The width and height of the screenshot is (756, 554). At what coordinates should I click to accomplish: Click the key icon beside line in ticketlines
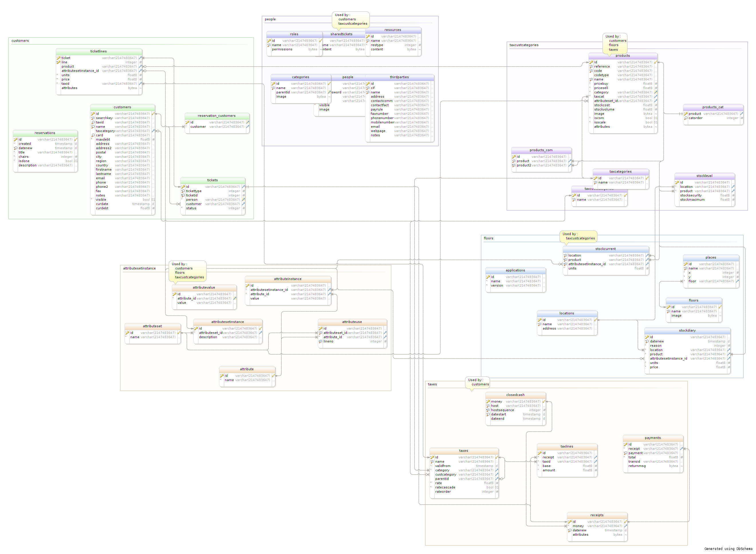[58, 62]
